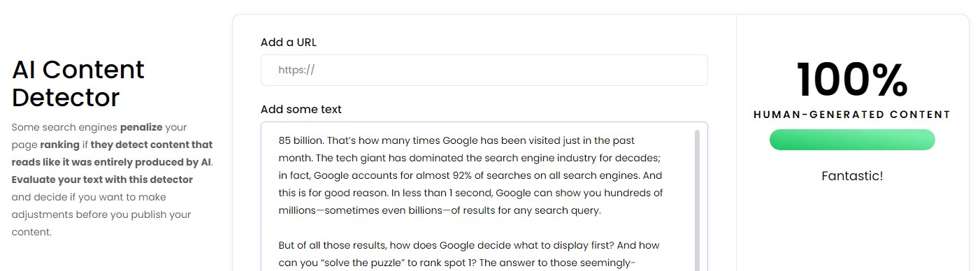Click the adjustments before you publish line

click(101, 214)
